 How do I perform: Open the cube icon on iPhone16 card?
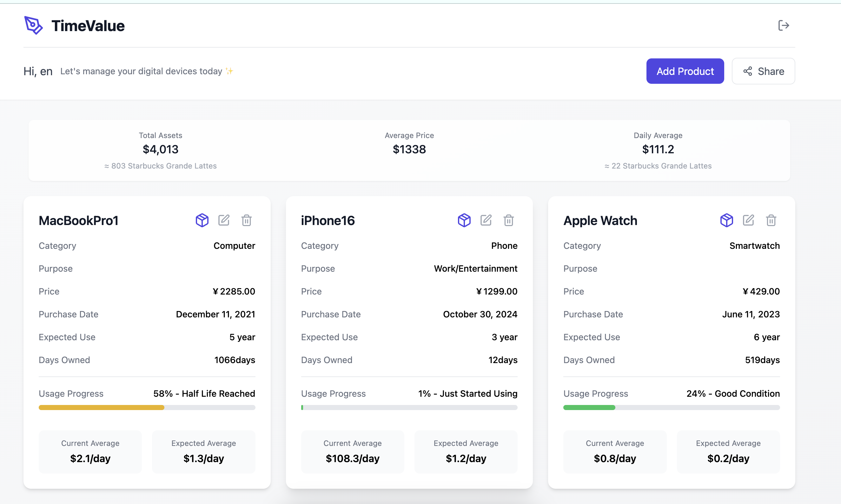click(464, 220)
